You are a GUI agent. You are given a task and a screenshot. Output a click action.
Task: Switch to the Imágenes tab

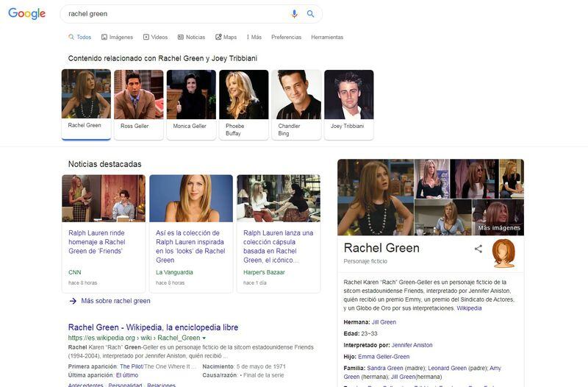point(117,38)
